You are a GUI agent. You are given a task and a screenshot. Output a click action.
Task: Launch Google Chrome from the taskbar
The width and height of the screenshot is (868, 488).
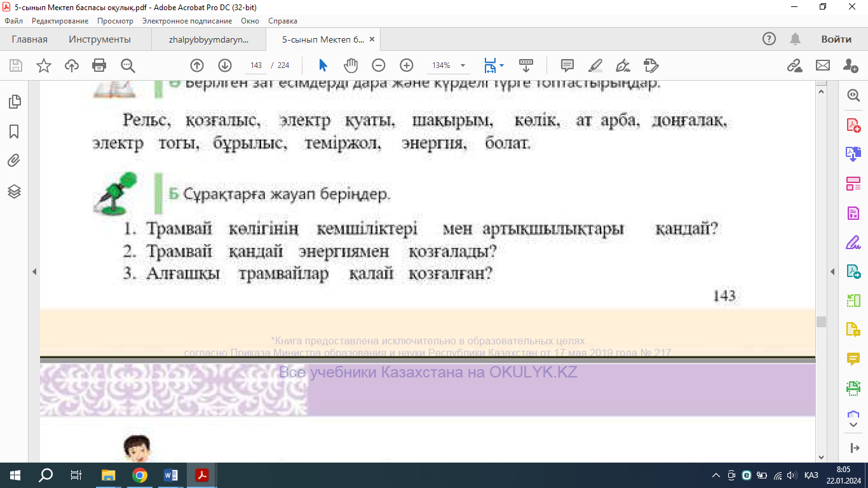(x=140, y=475)
